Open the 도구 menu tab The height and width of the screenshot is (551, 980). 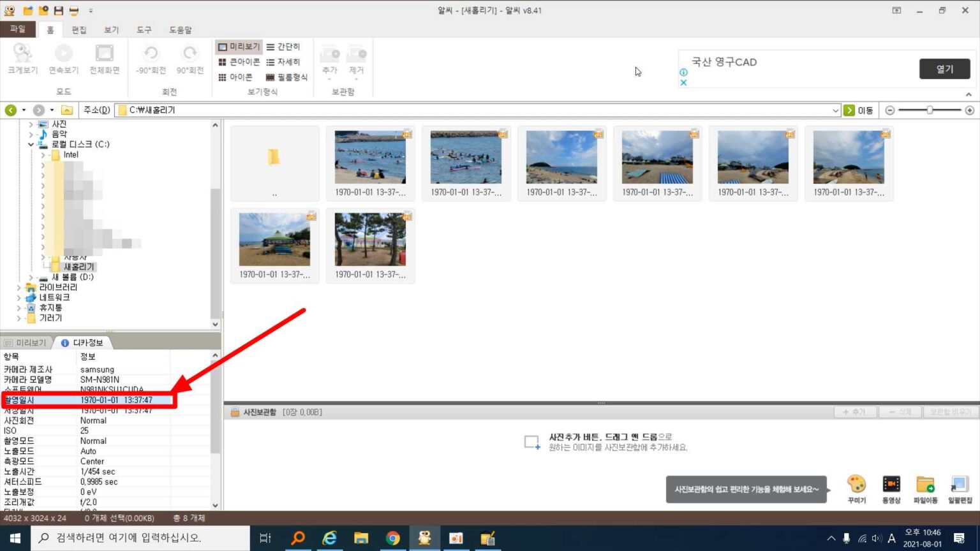click(143, 29)
